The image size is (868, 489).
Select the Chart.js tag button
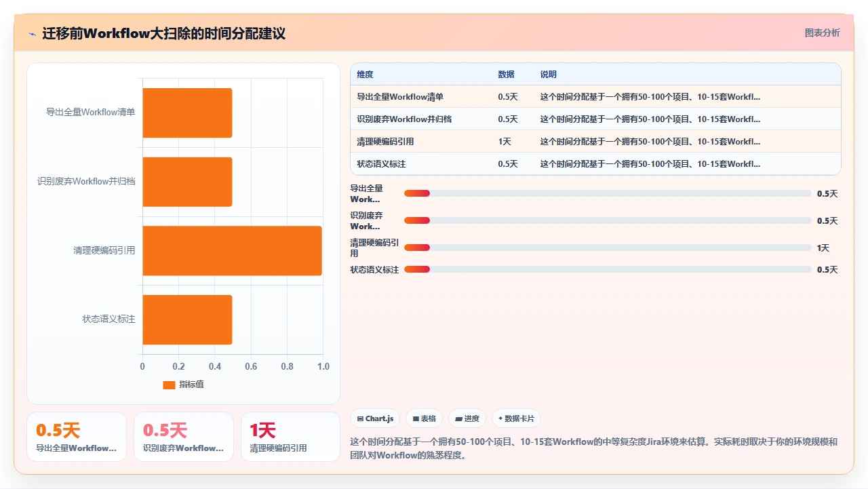pos(375,418)
